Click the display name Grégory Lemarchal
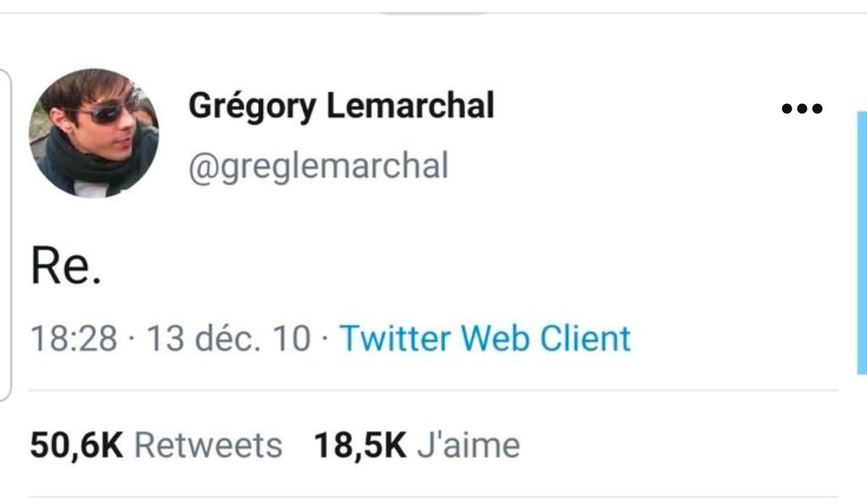The image size is (867, 504). 341,106
